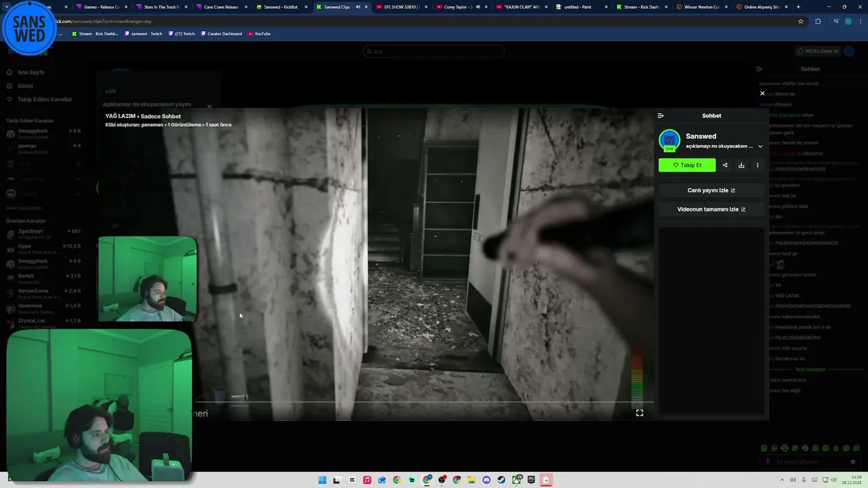Open the pink music app in taskbar
This screenshot has width=868, height=488.
tap(367, 480)
